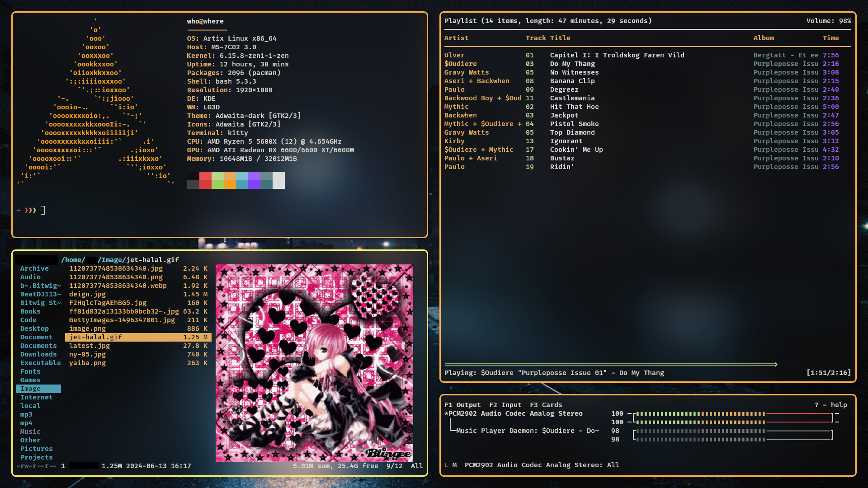Click the M mute indicator in mixer
The width and height of the screenshot is (868, 488).
pos(454,465)
